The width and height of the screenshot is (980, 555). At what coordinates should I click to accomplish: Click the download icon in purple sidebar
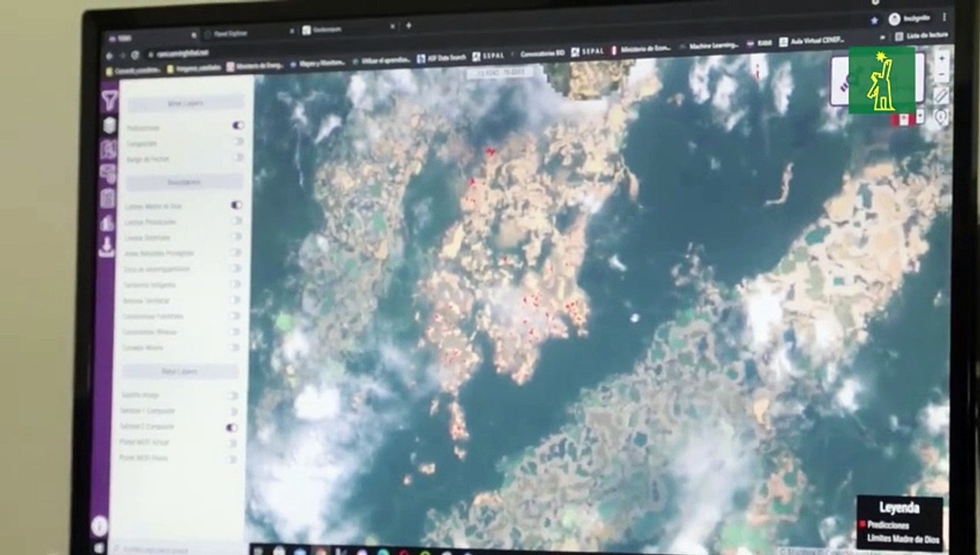107,247
